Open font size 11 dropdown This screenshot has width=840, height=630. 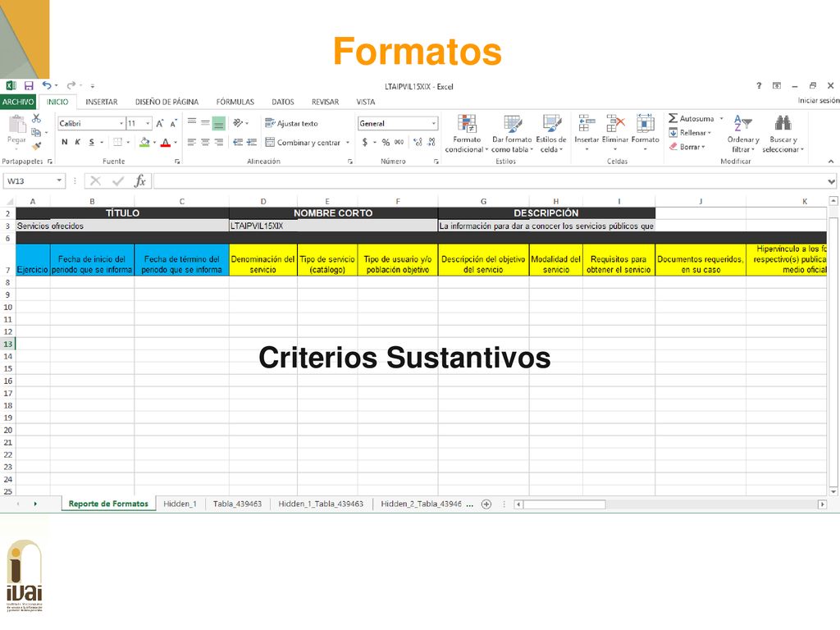click(x=148, y=124)
